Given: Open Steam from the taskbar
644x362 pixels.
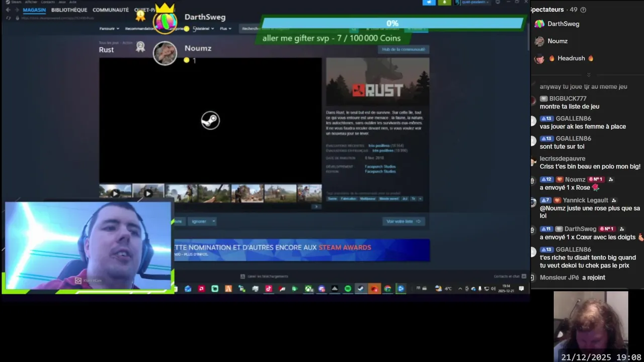Looking at the screenshot, I should (361, 289).
